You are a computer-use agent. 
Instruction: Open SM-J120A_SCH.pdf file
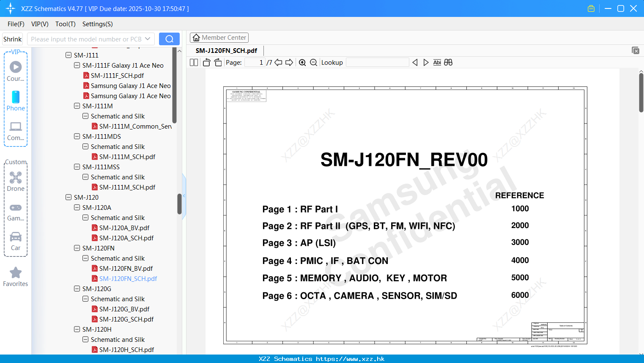point(126,238)
